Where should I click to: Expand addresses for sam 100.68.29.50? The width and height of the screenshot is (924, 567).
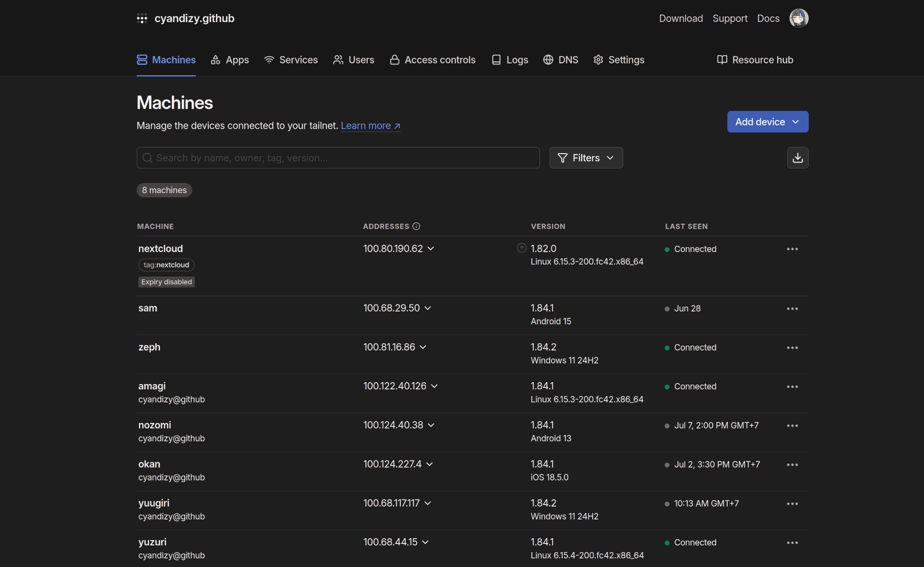pyautogui.click(x=427, y=308)
